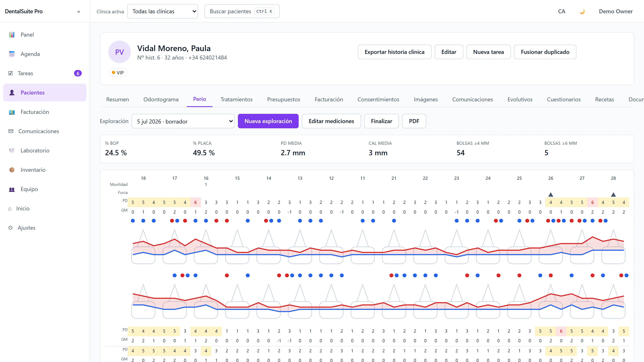
Task: Toggle dark mode with the moon icon
Action: [582, 11]
